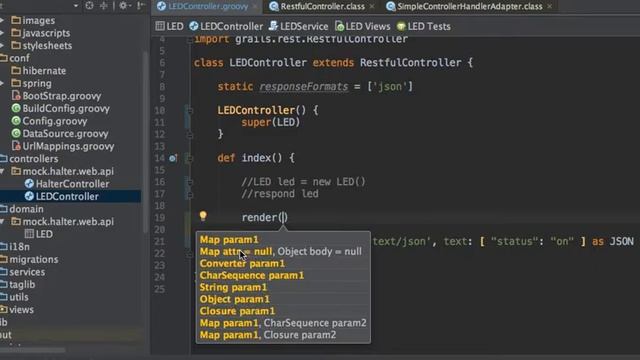Switch to the LEDController.groovy editor tab

pos(208,7)
